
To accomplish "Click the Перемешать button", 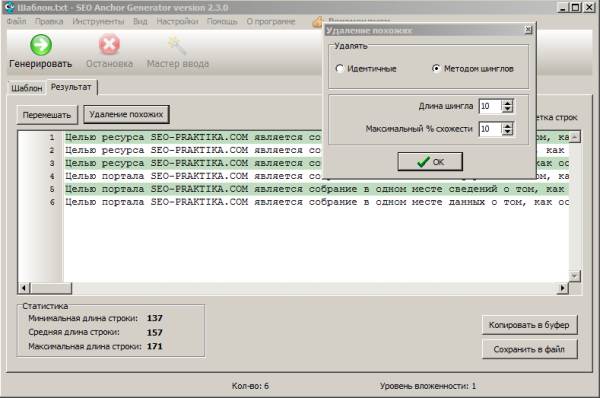I will tap(47, 115).
